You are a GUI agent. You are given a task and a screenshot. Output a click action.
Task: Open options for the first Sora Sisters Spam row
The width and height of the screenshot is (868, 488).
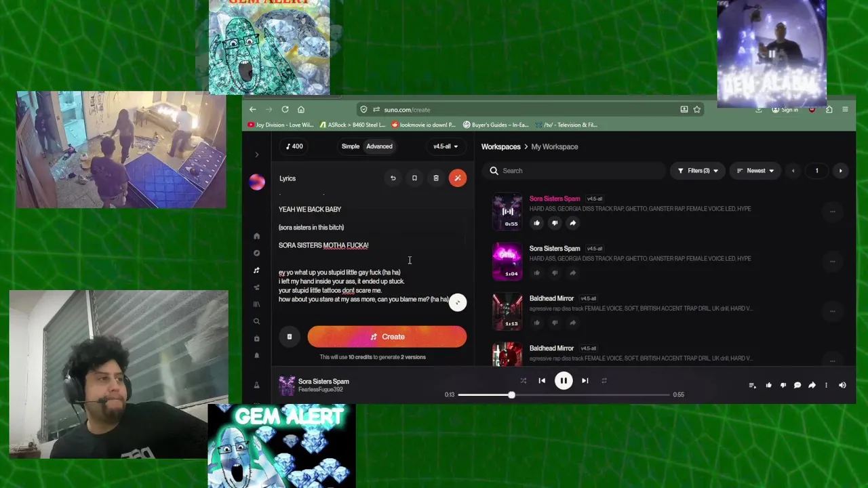pos(832,211)
